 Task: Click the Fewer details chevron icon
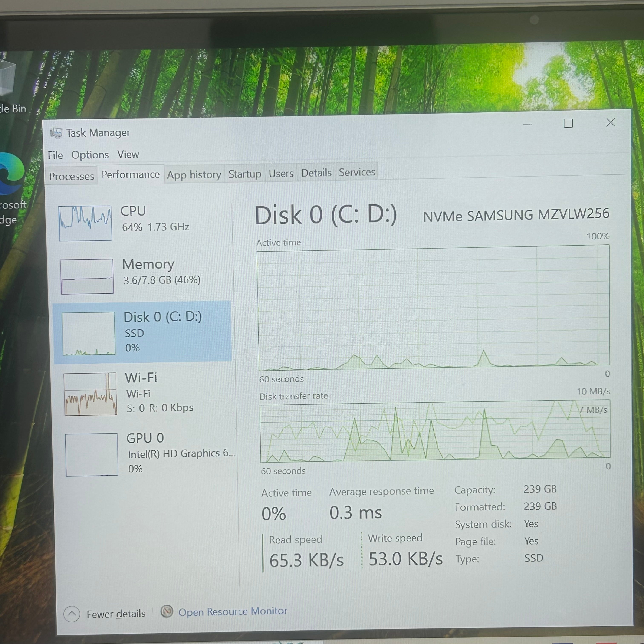(72, 614)
